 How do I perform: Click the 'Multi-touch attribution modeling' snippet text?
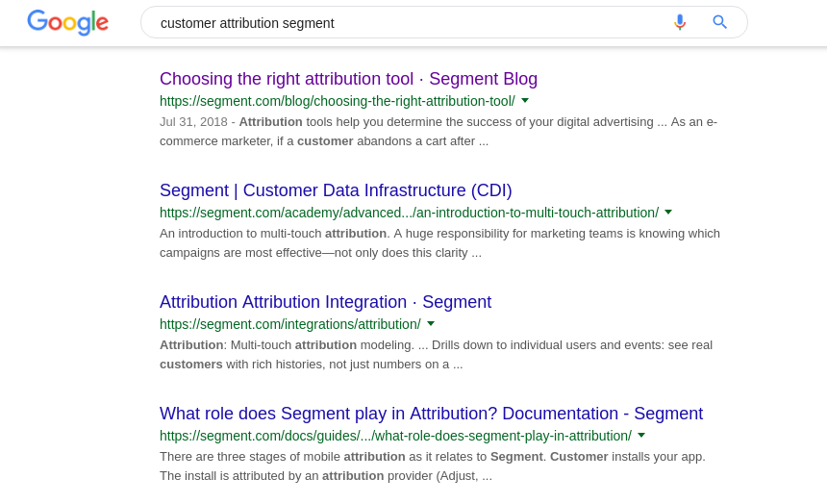pyautogui.click(x=437, y=355)
